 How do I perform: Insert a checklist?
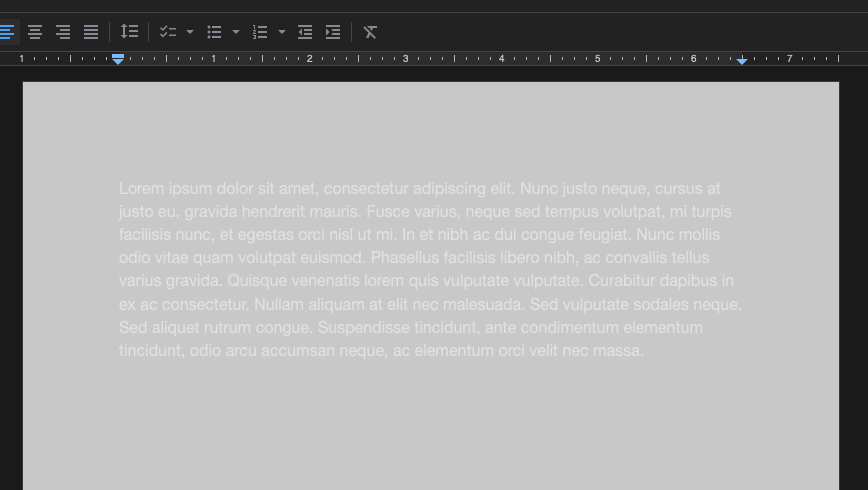[x=168, y=32]
